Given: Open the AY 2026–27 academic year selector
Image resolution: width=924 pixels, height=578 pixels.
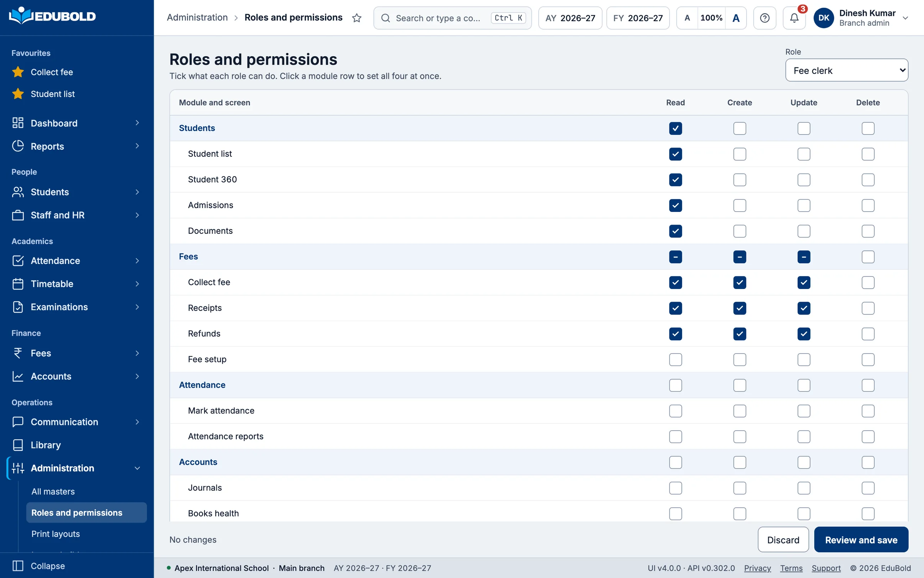Looking at the screenshot, I should [570, 18].
